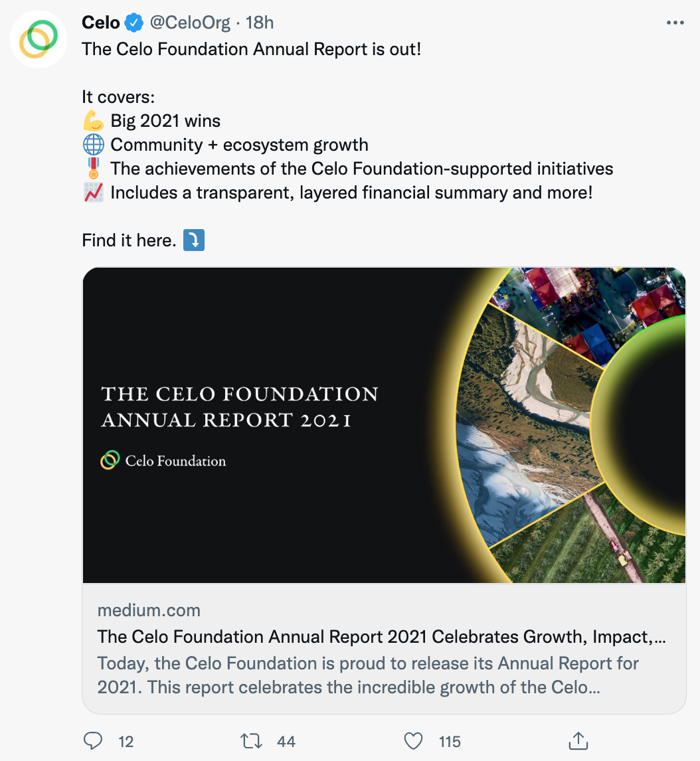Open the tweet via 18h timestamp

point(260,23)
